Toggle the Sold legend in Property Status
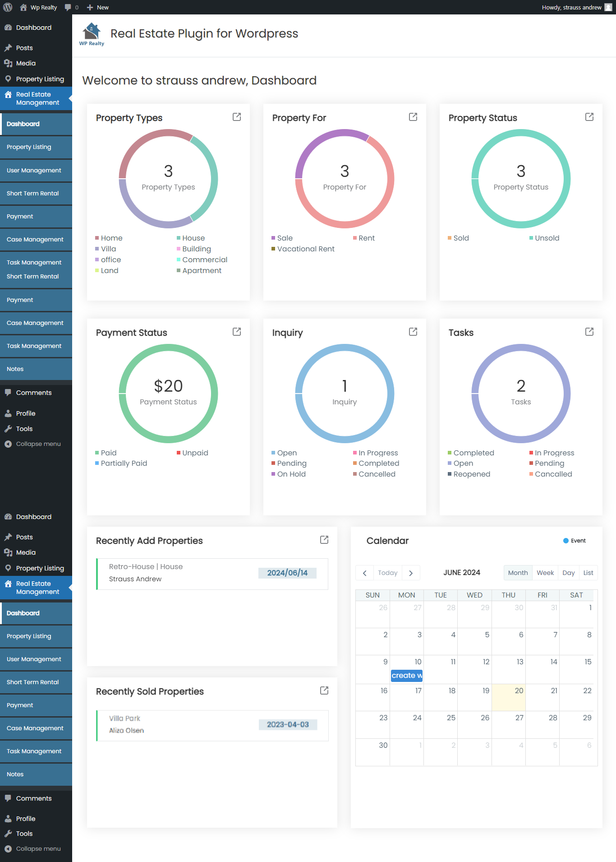The image size is (616, 862). coord(459,238)
